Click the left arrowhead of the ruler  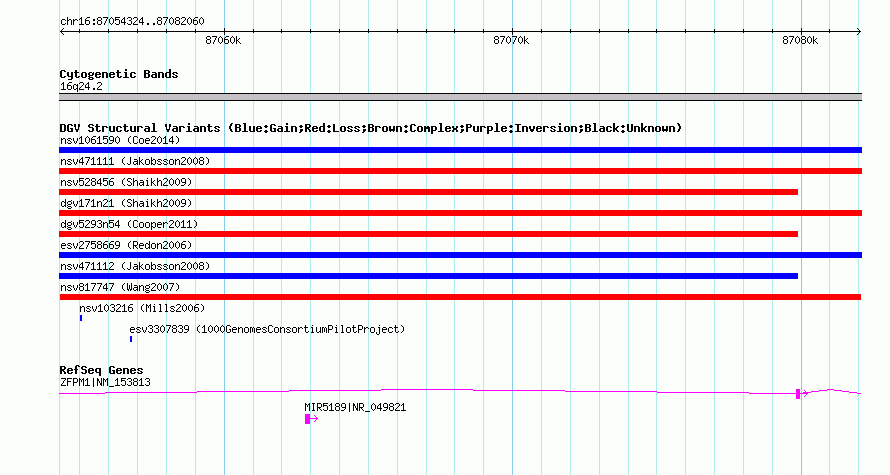click(x=62, y=32)
